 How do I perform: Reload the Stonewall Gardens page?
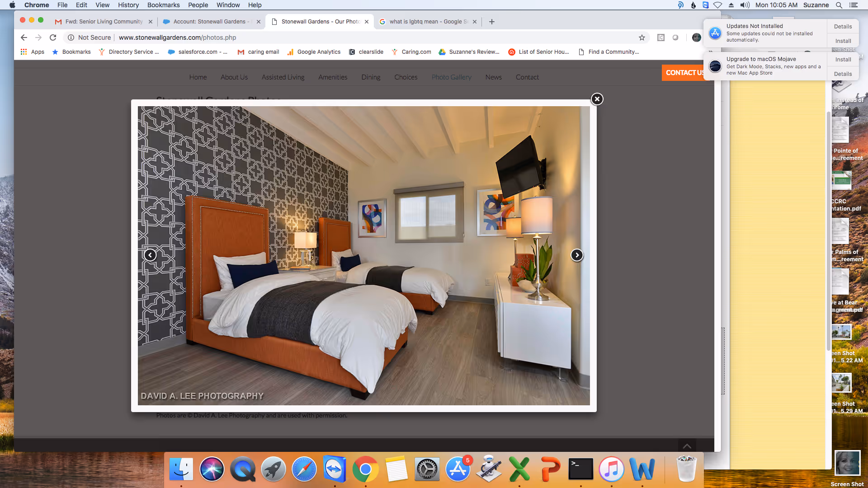pos(53,38)
